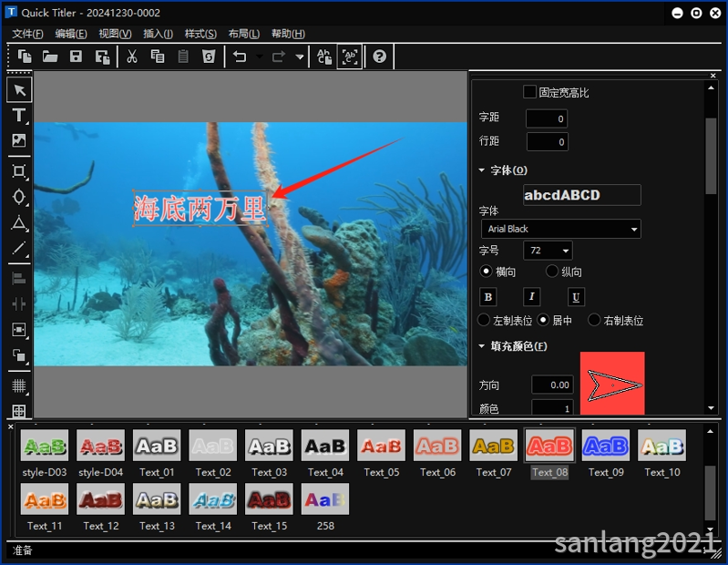The width and height of the screenshot is (728, 565).
Task: Click the Save floppy disk icon
Action: tap(76, 56)
